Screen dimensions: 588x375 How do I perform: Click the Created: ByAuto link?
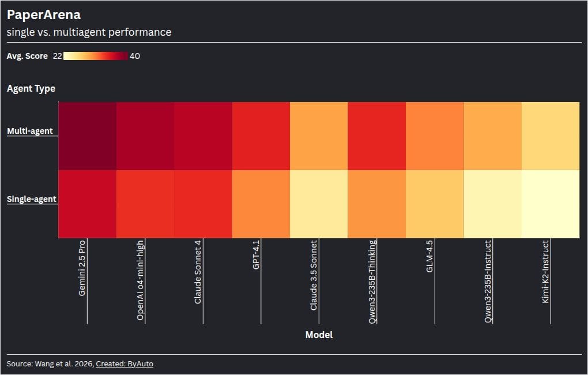(125, 363)
